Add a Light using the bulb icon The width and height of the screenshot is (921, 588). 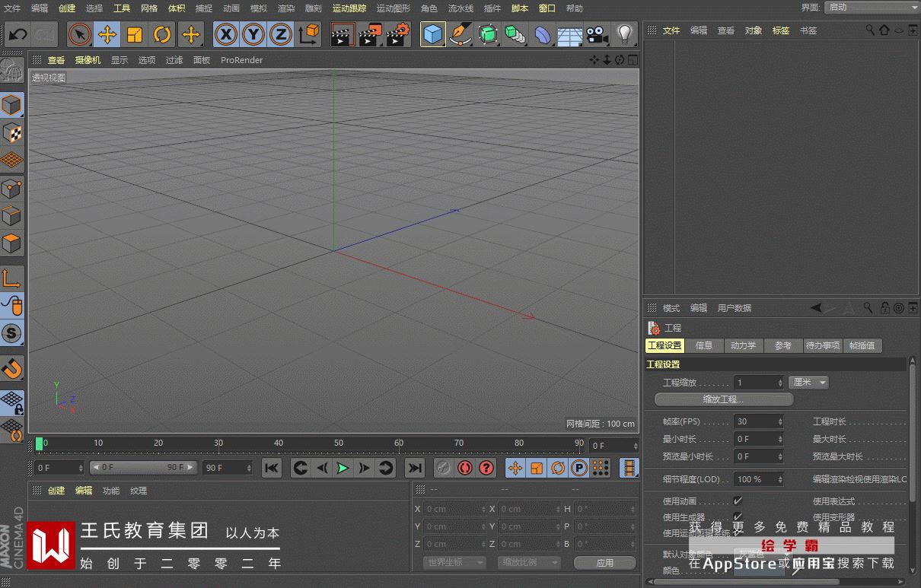[x=624, y=34]
